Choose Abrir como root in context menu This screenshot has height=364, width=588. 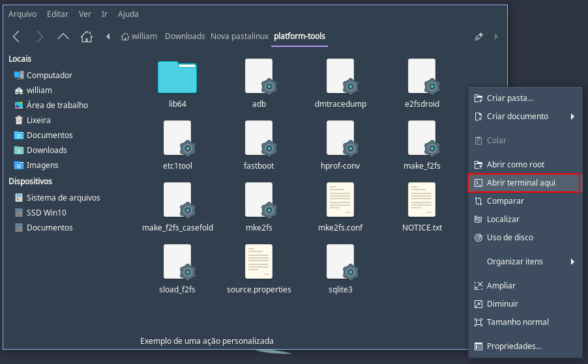click(525, 164)
